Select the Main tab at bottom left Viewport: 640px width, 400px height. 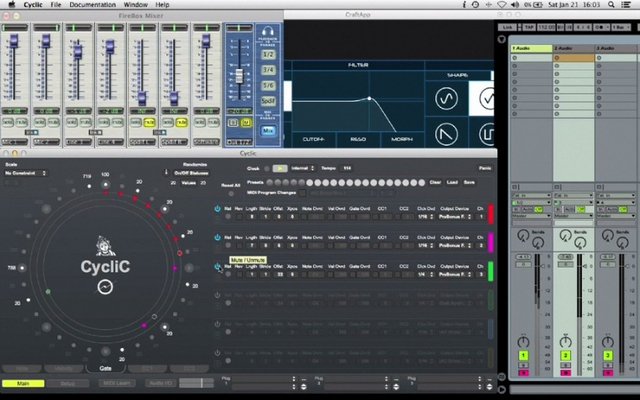(23, 383)
